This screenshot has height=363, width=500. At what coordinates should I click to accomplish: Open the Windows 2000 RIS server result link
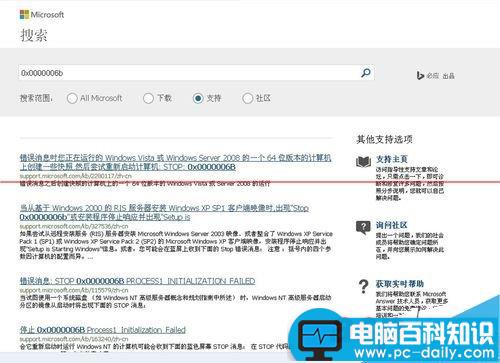164,213
